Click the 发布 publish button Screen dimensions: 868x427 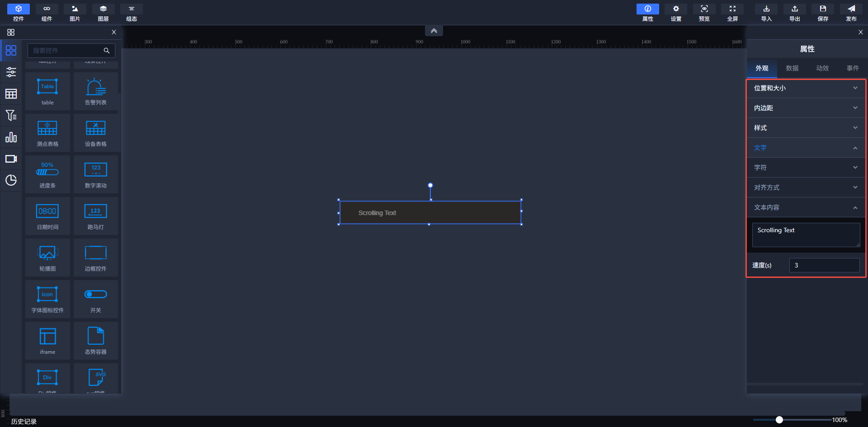pos(851,13)
